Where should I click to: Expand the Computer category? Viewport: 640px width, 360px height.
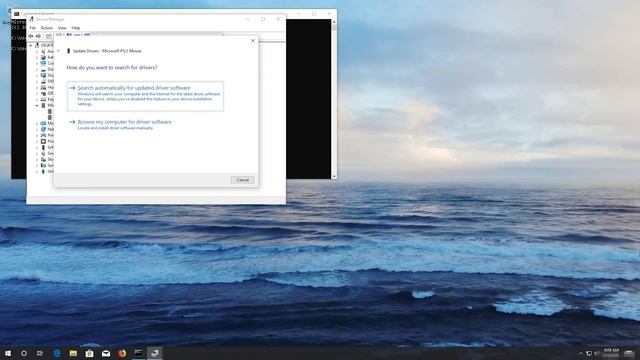point(37,63)
